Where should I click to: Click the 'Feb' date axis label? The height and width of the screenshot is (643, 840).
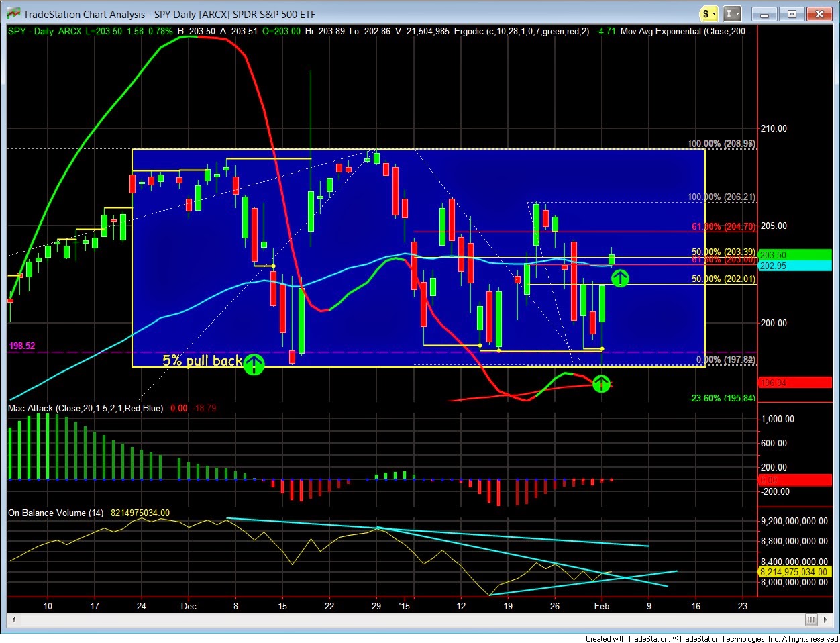pos(602,606)
